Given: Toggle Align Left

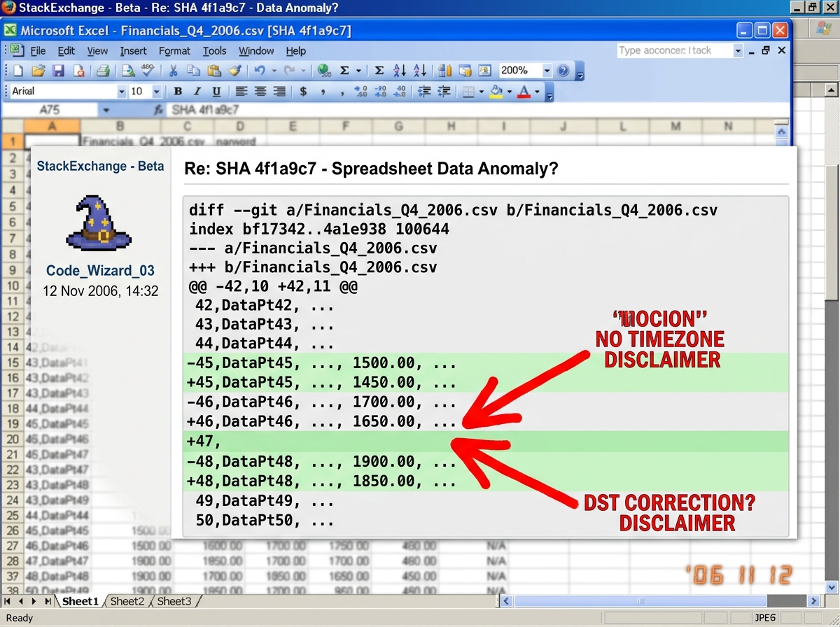Looking at the screenshot, I should pos(241,91).
